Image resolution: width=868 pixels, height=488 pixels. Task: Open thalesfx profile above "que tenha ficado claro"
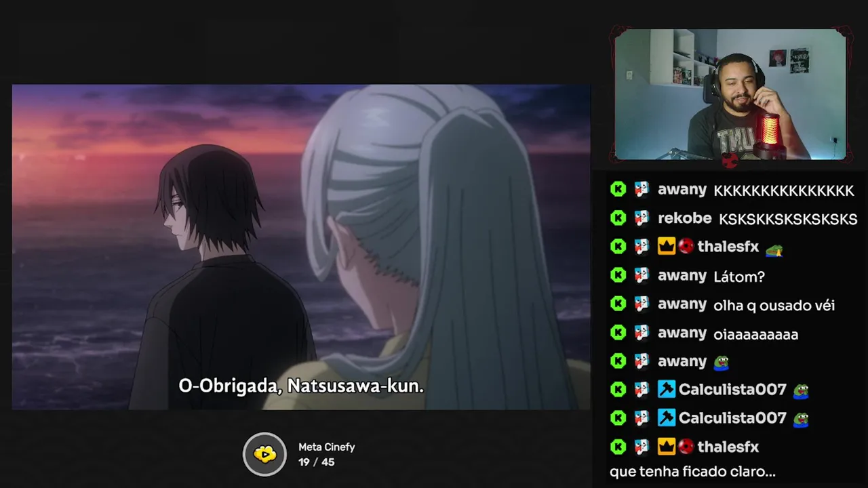click(728, 447)
